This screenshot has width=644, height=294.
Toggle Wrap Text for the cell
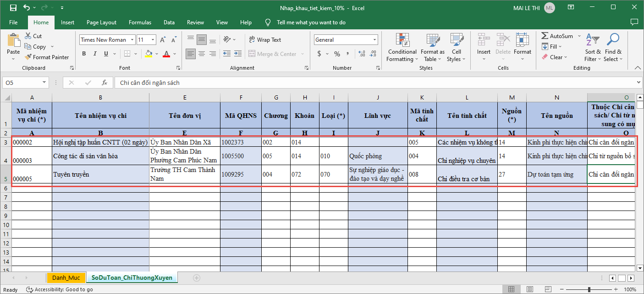[x=264, y=40]
